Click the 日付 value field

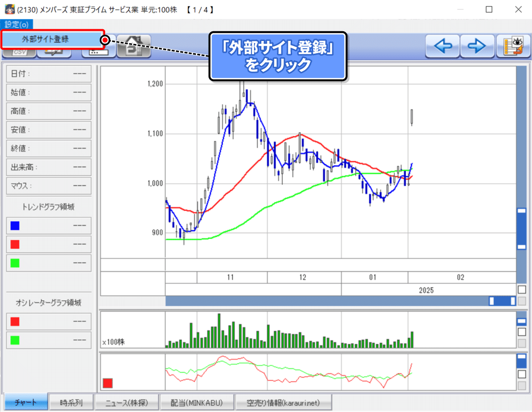pyautogui.click(x=49, y=74)
